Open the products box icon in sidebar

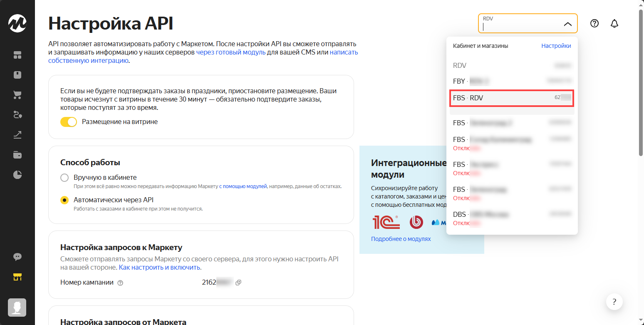(x=17, y=75)
